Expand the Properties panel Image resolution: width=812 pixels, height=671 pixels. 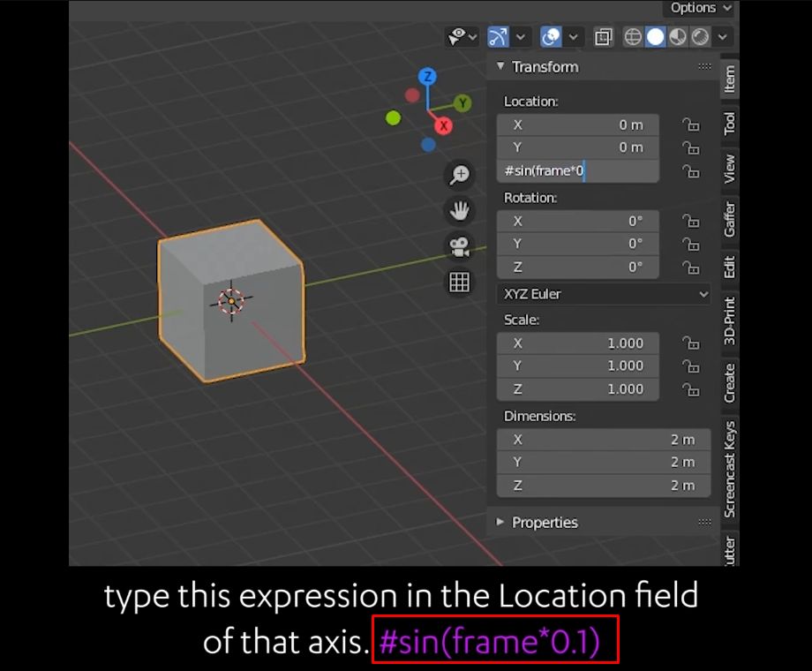coord(500,522)
